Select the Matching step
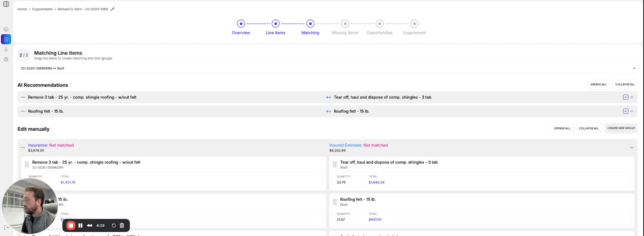Viewport: 644px width, 236px height. pos(310,27)
